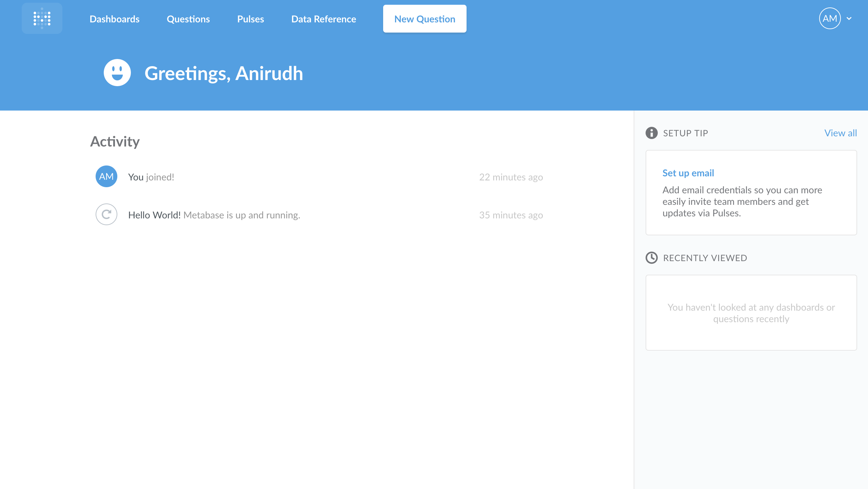Click the Metabase logo home icon

point(42,18)
